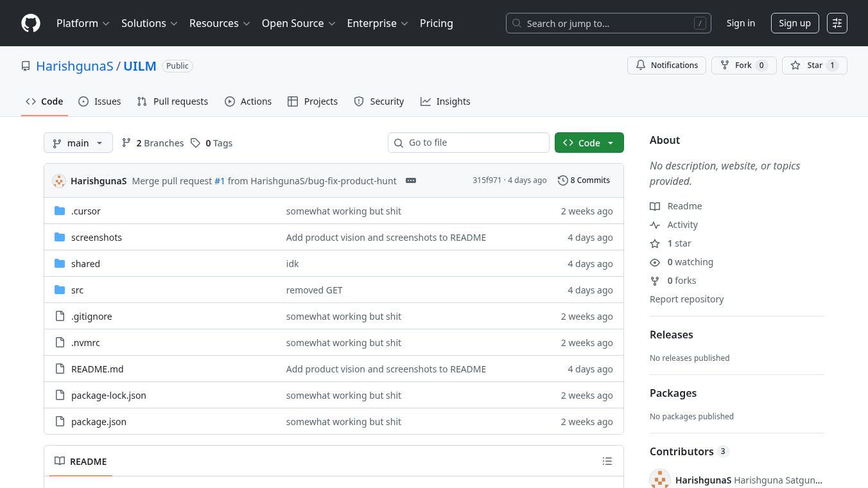This screenshot has height=488, width=868.
Task: Open README outline list icon
Action: (607, 461)
